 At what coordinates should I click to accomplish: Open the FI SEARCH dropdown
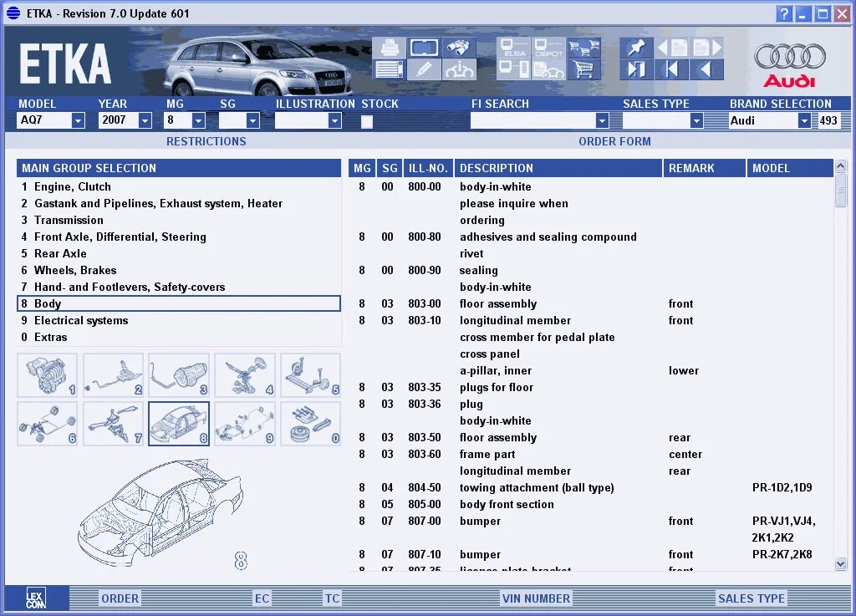coord(602,120)
